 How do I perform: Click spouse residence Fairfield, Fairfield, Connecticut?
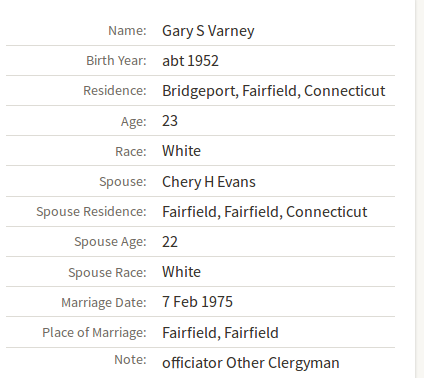pyautogui.click(x=265, y=212)
